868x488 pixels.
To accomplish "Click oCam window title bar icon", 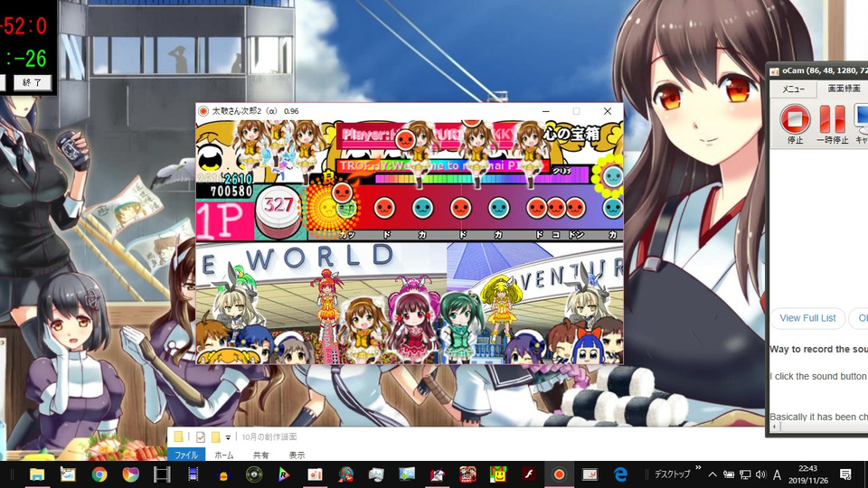I will [x=775, y=71].
